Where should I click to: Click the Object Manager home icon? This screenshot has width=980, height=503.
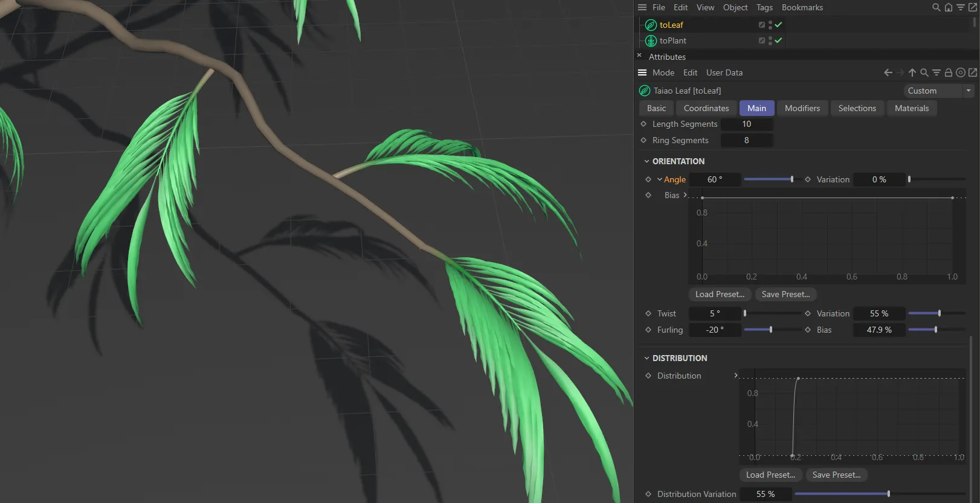tap(949, 7)
